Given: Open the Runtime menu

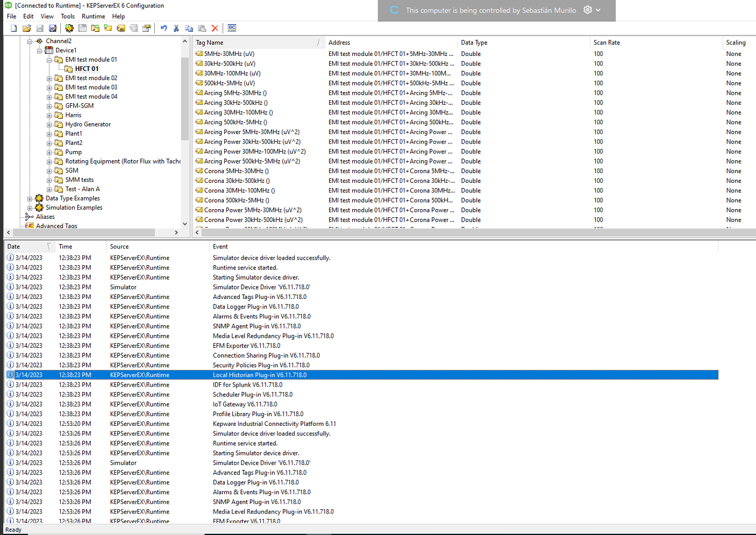Looking at the screenshot, I should point(94,16).
